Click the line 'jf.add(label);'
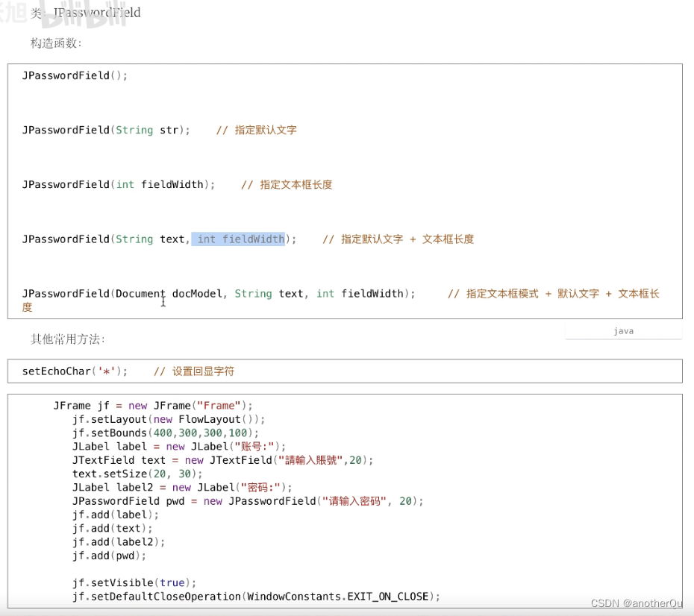The image size is (694, 616). coord(116,515)
